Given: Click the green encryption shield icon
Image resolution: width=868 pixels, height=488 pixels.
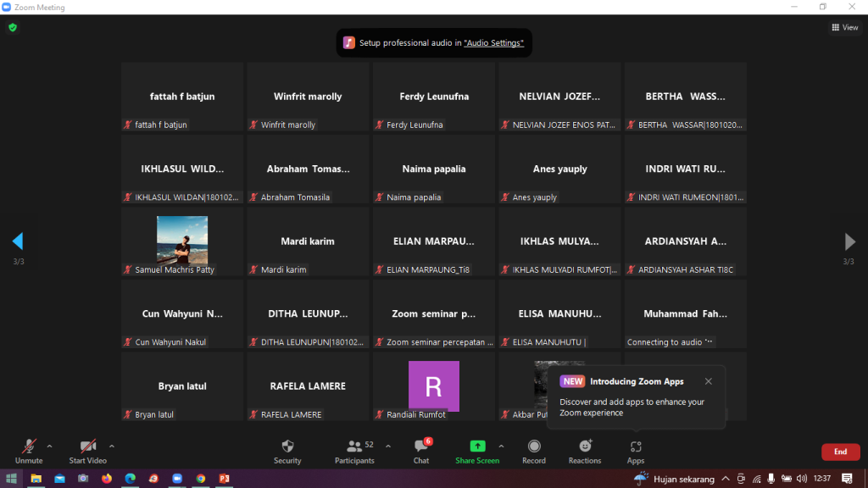Looking at the screenshot, I should (x=12, y=27).
